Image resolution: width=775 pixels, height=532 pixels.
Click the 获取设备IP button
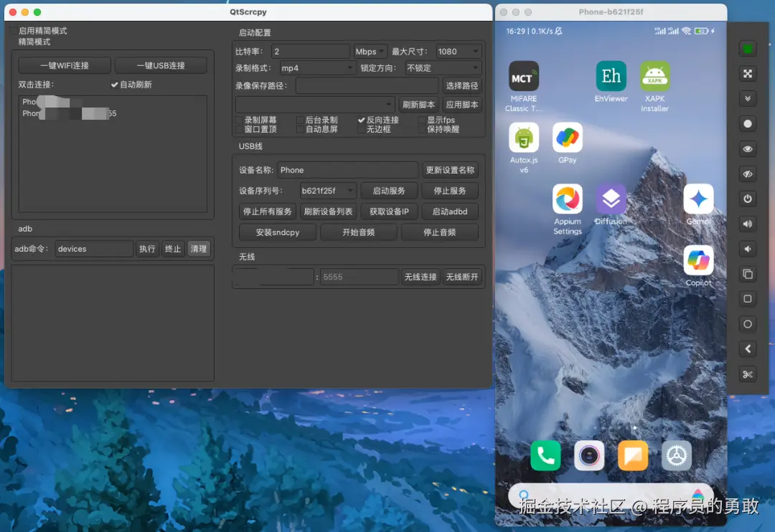[x=389, y=212]
